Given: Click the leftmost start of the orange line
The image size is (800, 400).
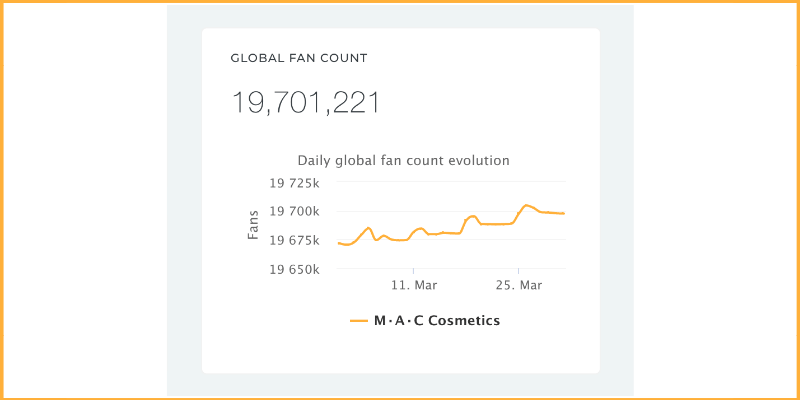Looking at the screenshot, I should pyautogui.click(x=339, y=243).
